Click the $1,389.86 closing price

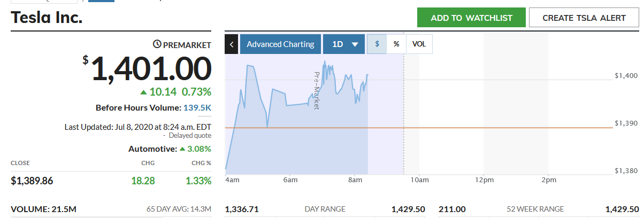32,181
